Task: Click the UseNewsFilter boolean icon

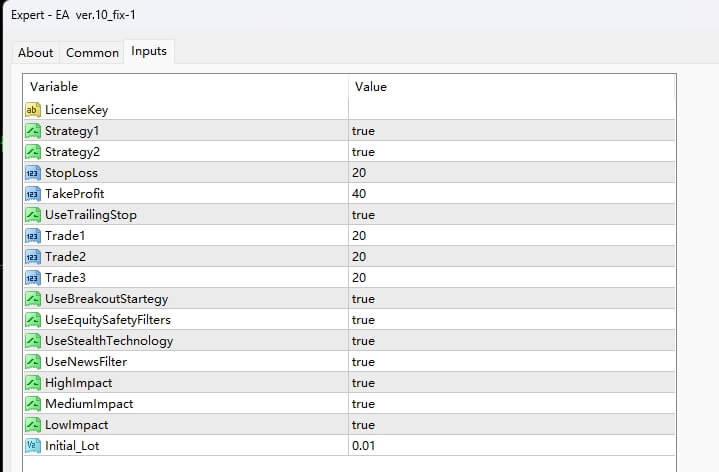Action: coord(32,362)
